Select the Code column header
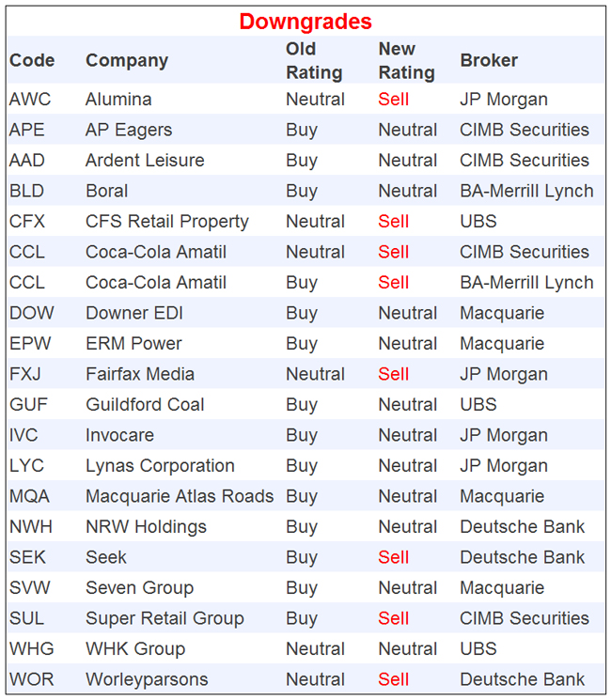The image size is (611, 700). point(32,60)
